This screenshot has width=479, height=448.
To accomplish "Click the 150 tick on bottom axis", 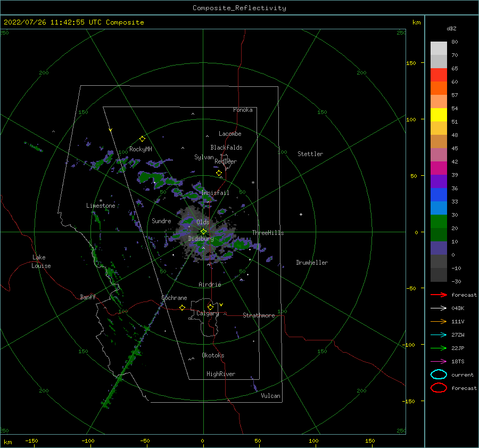I will tap(370, 441).
